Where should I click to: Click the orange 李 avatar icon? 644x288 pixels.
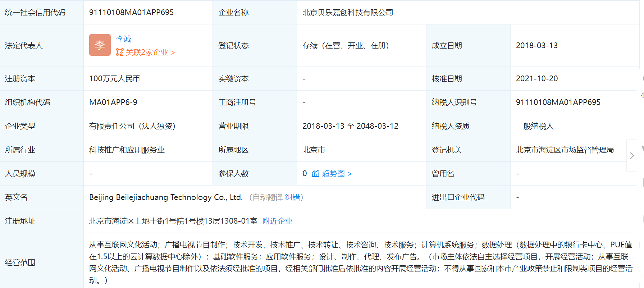click(x=100, y=45)
